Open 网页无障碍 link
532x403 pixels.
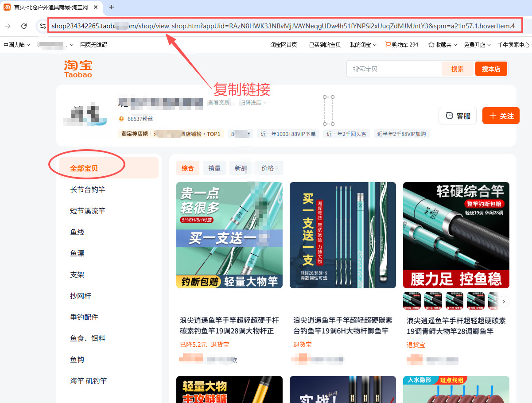(x=93, y=45)
